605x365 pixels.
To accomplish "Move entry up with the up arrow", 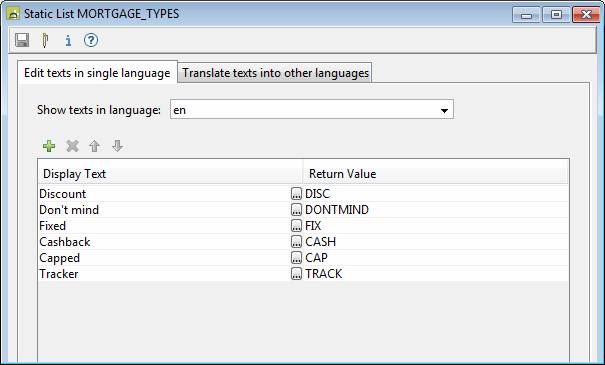I will pos(95,146).
